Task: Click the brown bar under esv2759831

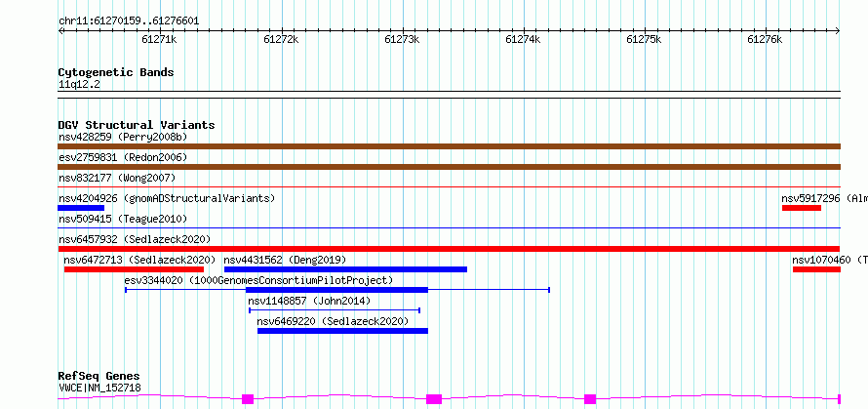Action: (449, 167)
